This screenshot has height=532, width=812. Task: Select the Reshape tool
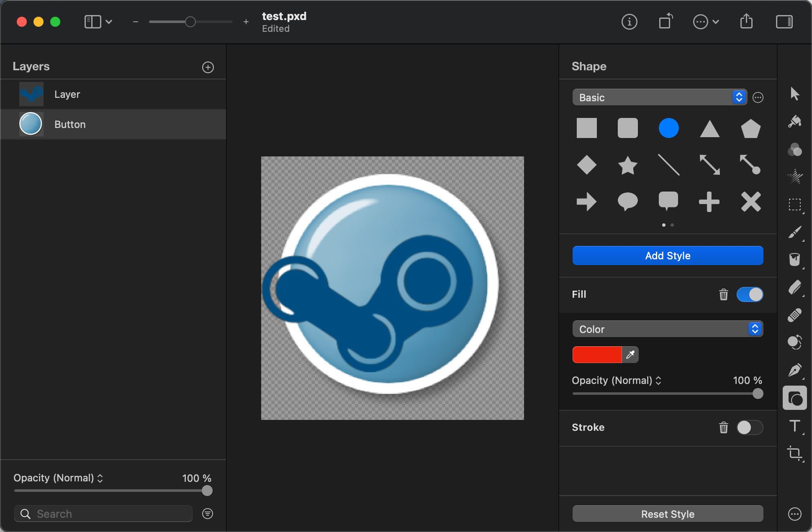coord(794,342)
